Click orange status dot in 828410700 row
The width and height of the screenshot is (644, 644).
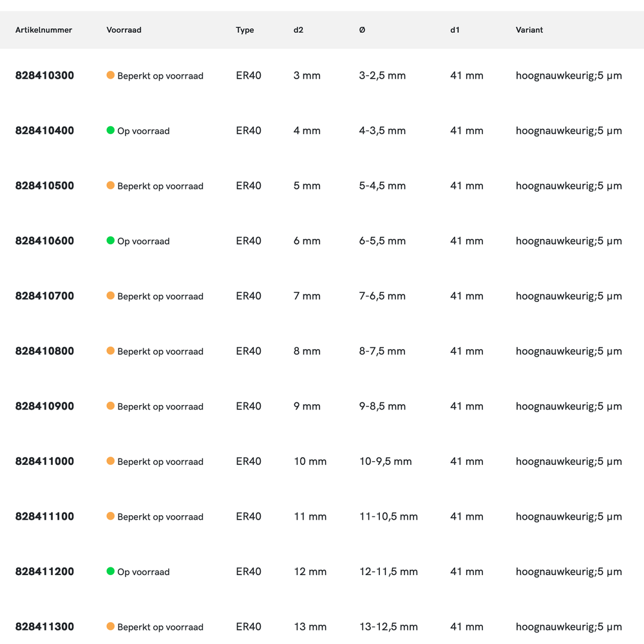111,296
